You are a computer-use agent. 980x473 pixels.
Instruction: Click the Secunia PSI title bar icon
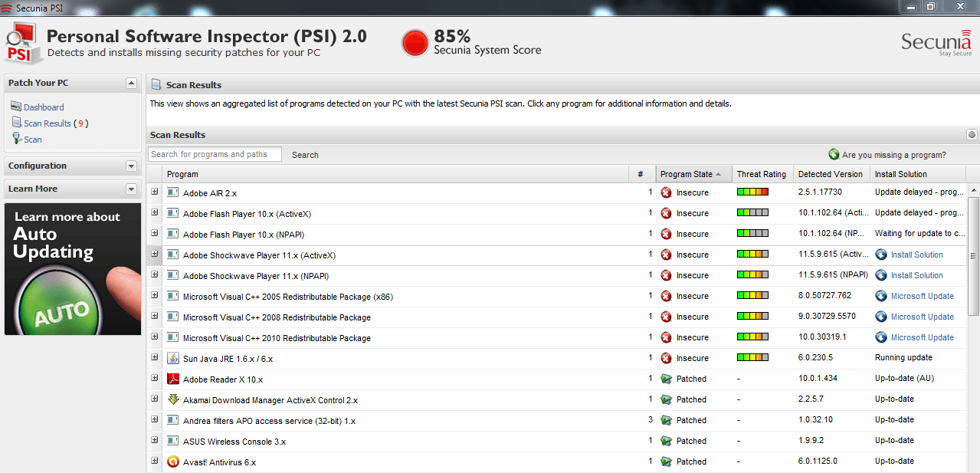pos(7,7)
